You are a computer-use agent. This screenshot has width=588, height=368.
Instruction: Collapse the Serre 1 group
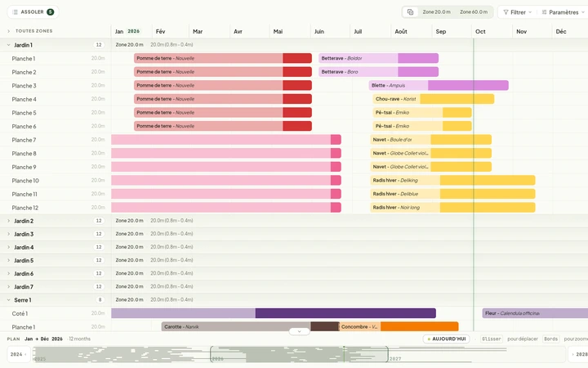[9, 300]
